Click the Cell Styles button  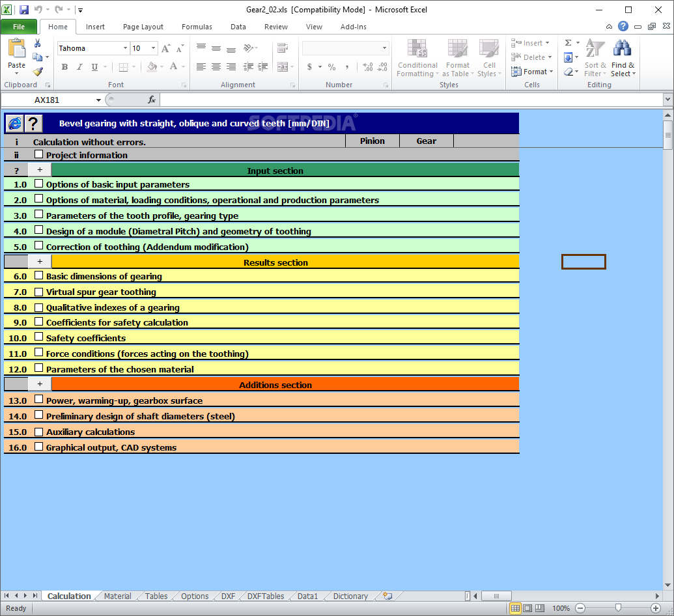(489, 58)
